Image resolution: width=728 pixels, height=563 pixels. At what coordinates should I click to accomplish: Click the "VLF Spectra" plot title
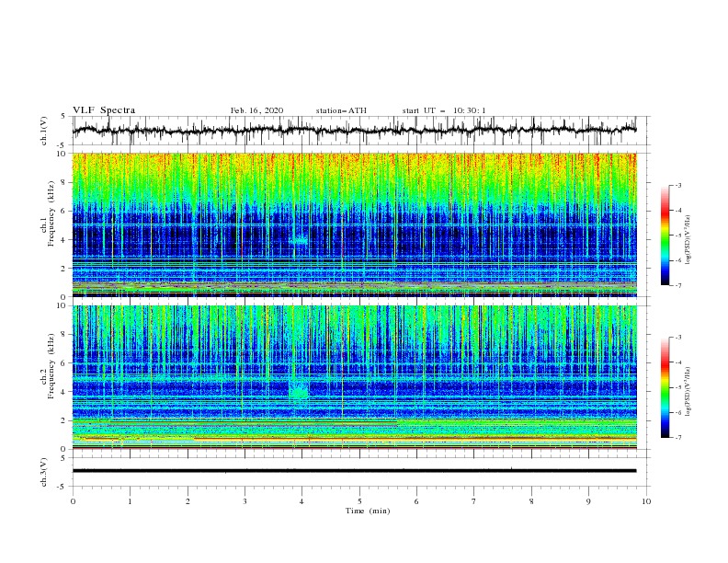click(x=104, y=110)
